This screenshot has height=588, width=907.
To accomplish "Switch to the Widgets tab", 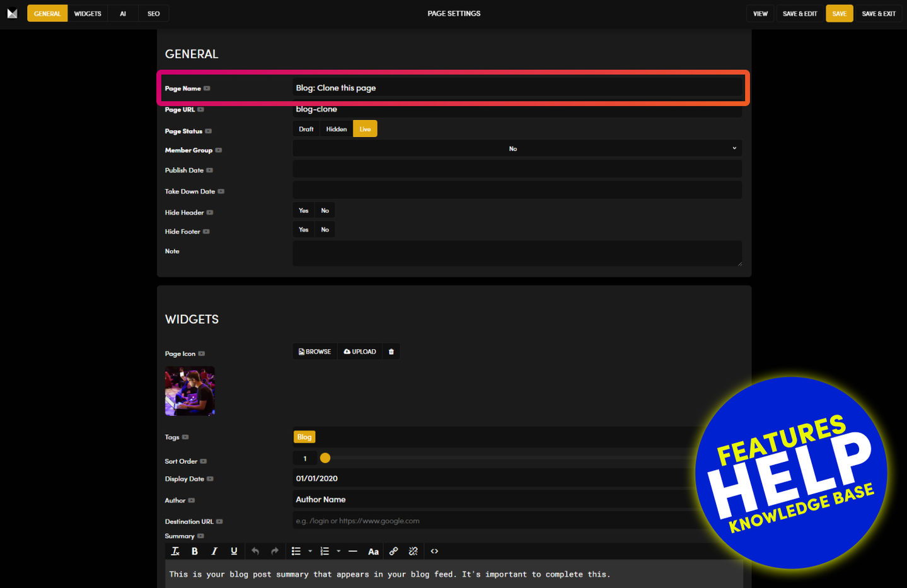I will click(x=88, y=13).
